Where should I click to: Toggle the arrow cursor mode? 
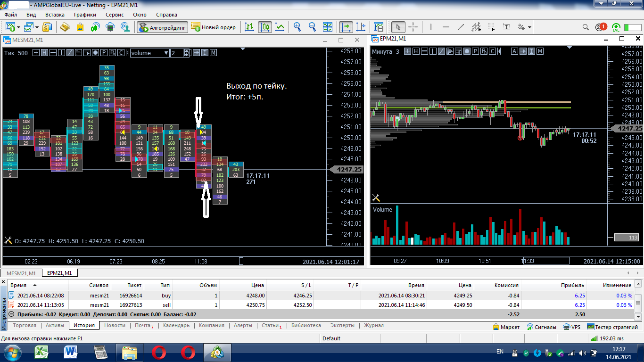click(398, 27)
